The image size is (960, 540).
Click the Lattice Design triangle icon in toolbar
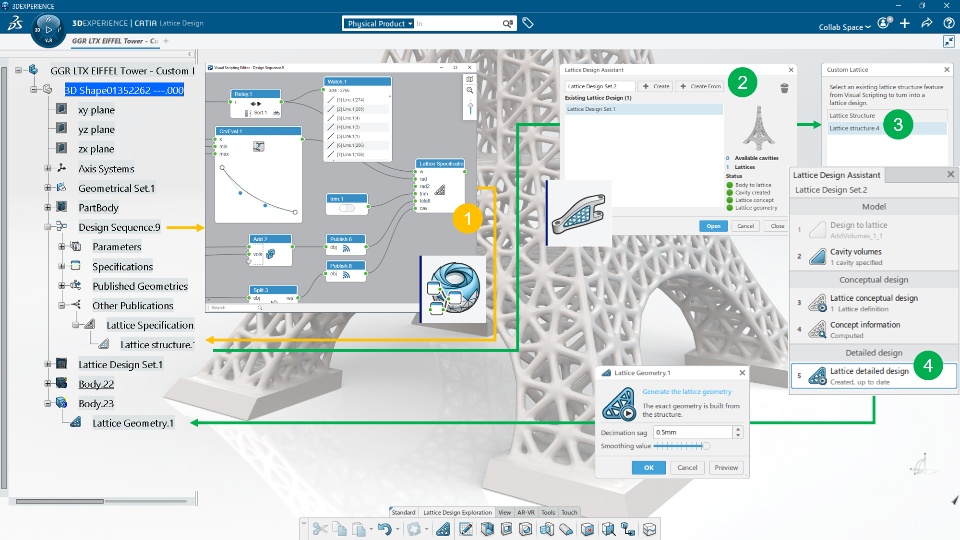click(443, 529)
